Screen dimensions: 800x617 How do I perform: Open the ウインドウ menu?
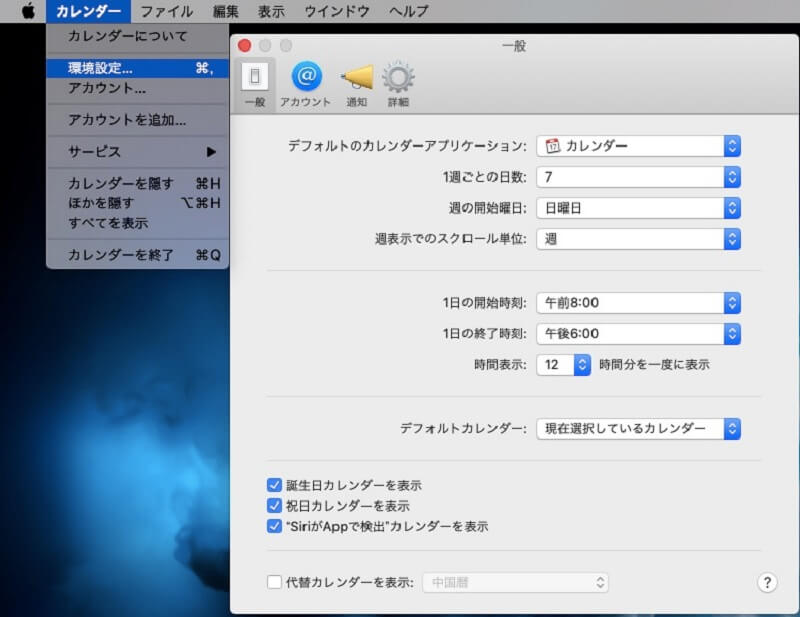[337, 11]
